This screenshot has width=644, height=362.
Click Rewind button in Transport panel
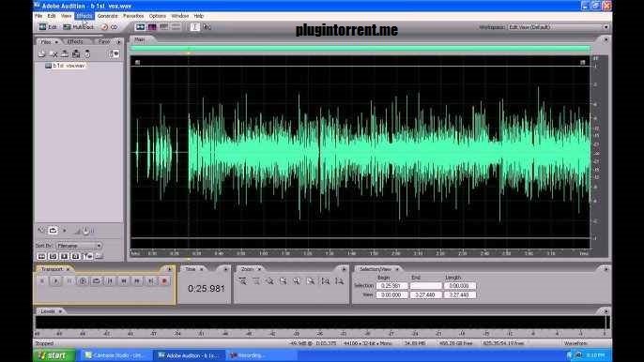click(x=124, y=281)
